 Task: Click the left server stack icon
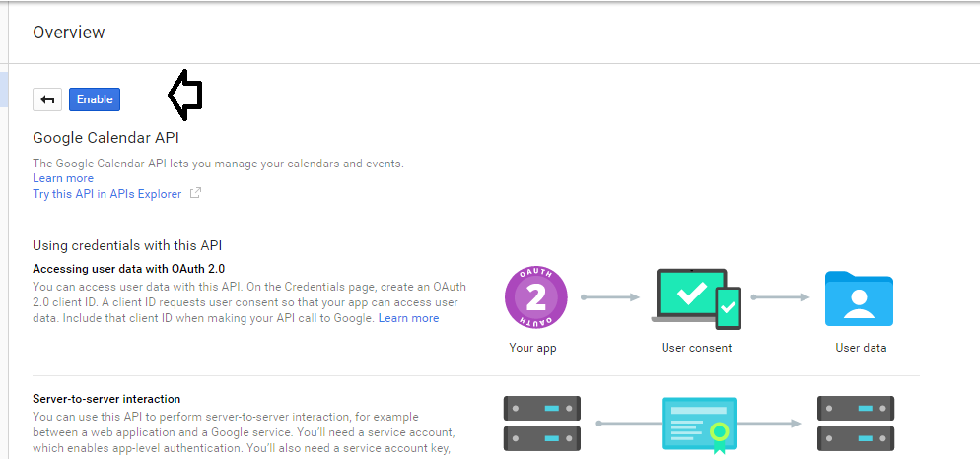(542, 423)
